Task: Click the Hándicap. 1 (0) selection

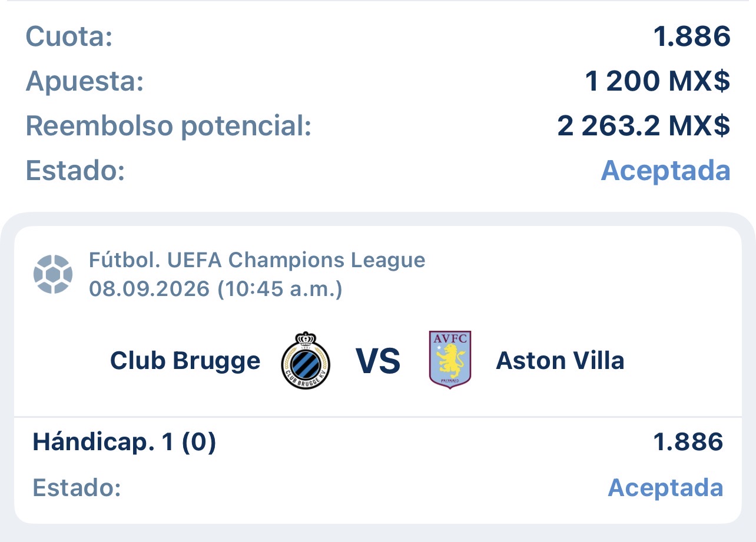Action: pos(124,442)
